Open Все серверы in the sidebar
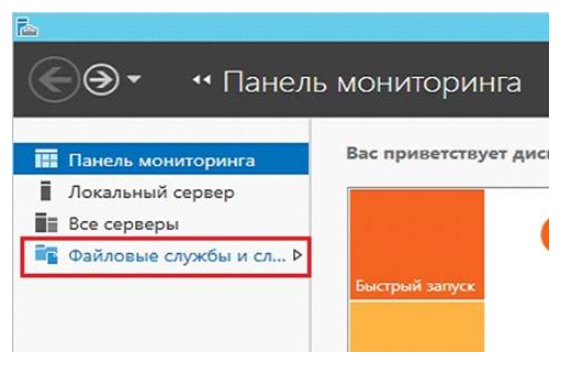Screen dimensions: 578x366 161,223
